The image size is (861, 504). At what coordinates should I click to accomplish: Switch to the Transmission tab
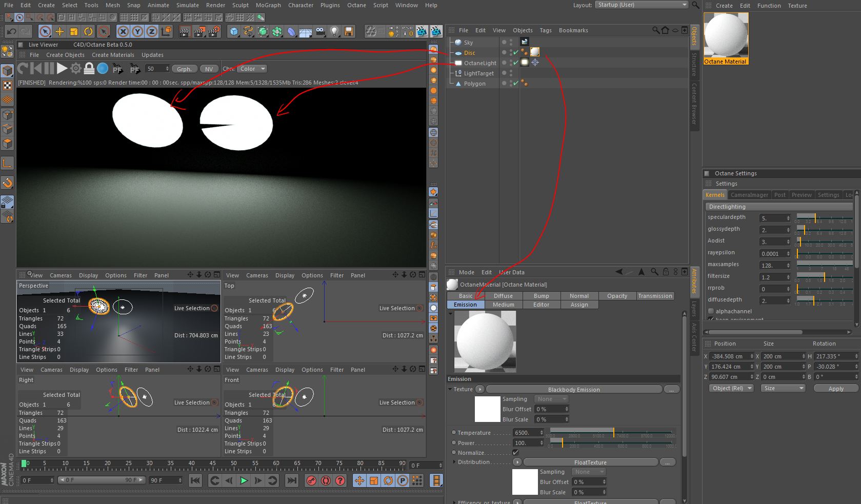tap(655, 296)
